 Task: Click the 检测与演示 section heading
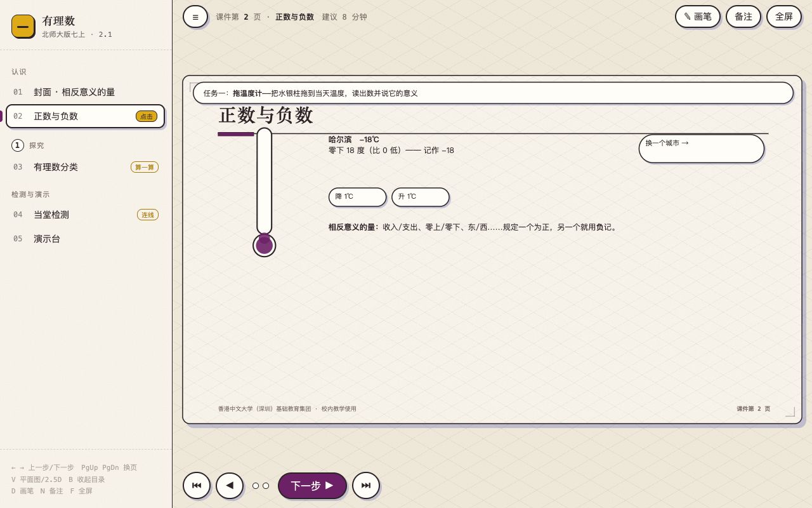(x=30, y=194)
